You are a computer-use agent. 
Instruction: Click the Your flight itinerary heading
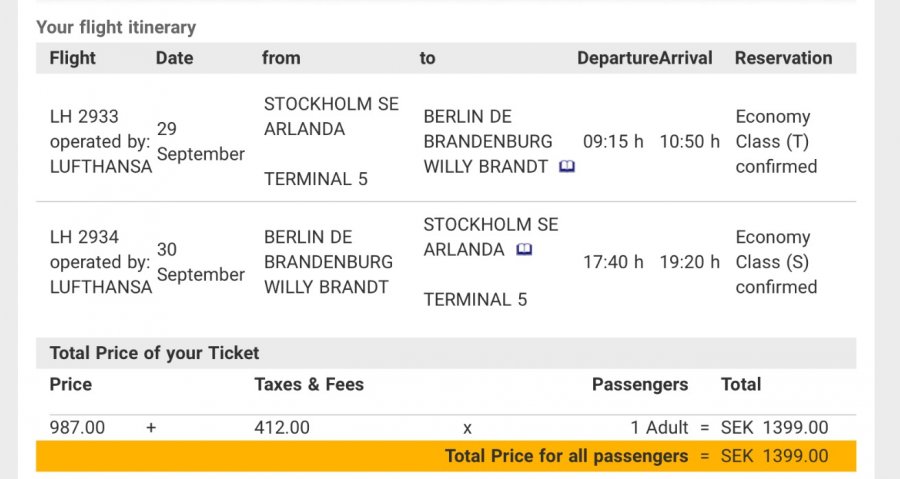pyautogui.click(x=116, y=28)
